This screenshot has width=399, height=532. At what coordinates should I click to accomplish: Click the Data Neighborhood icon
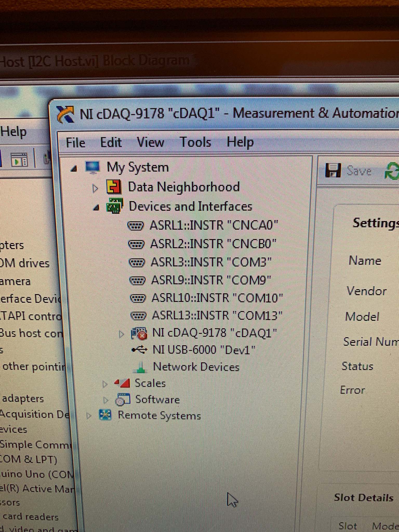(114, 187)
